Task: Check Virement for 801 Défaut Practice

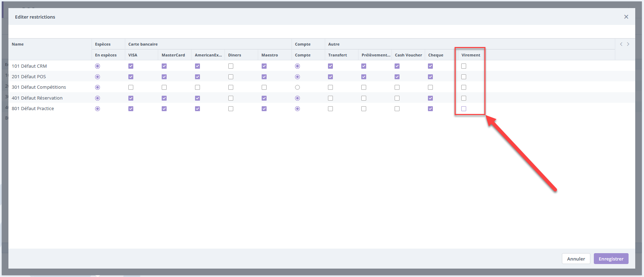Action: pos(464,109)
